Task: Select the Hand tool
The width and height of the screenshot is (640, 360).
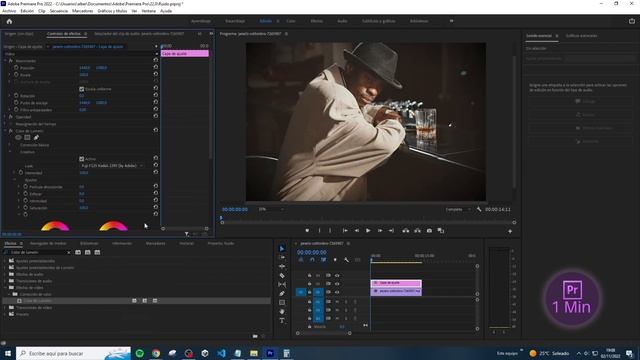Action: 282,311
